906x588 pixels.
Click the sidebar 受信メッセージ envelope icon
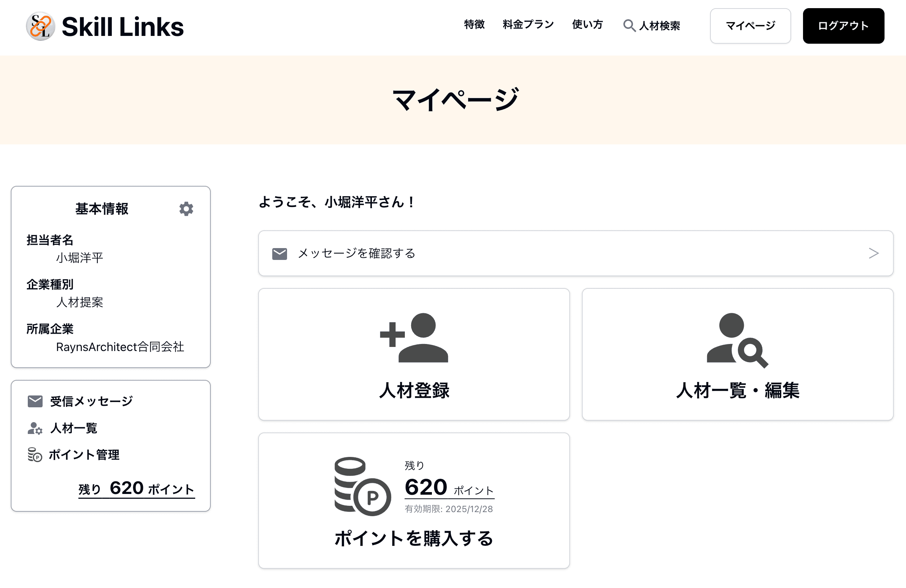pos(35,401)
